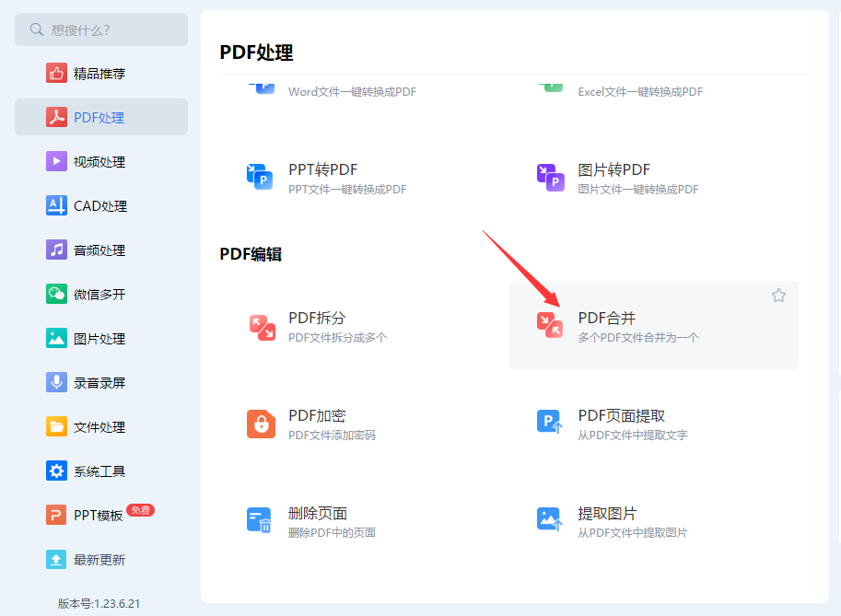This screenshot has width=841, height=616.
Task: Click "PDF文件添加密码" description
Action: (332, 435)
